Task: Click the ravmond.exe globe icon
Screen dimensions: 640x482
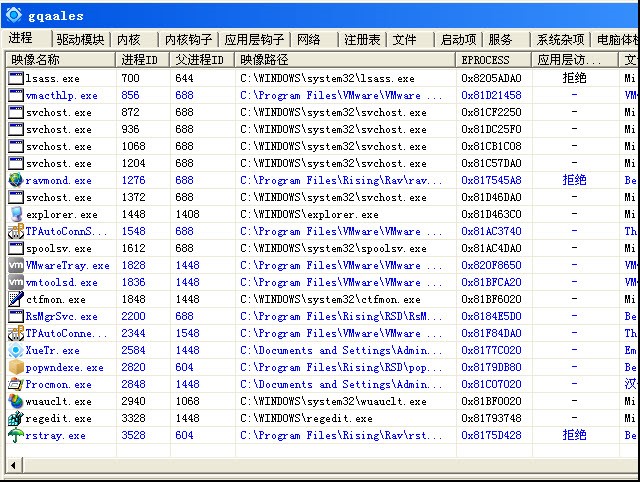Action: pos(16,180)
